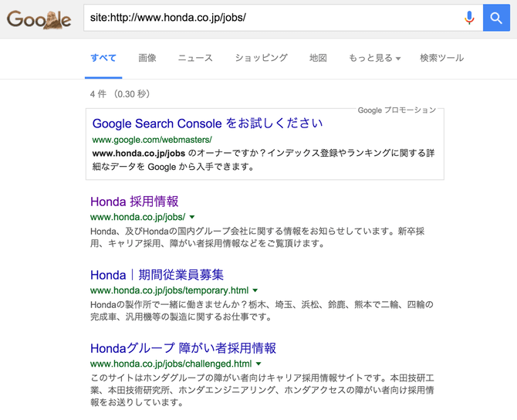Viewport: 517px width, 420px height.
Task: Open the ニュース tab
Action: tap(195, 59)
